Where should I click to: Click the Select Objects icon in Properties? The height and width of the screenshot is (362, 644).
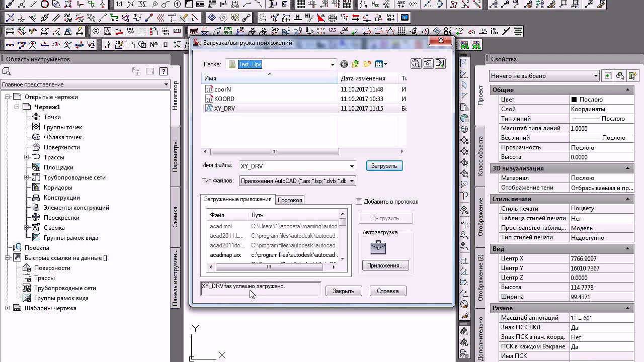(x=620, y=76)
